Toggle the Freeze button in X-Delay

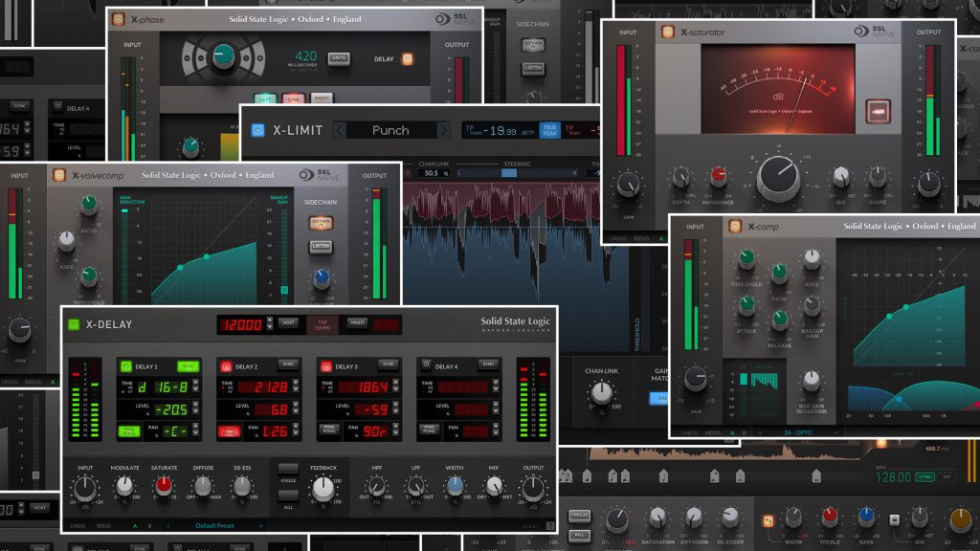tap(288, 471)
